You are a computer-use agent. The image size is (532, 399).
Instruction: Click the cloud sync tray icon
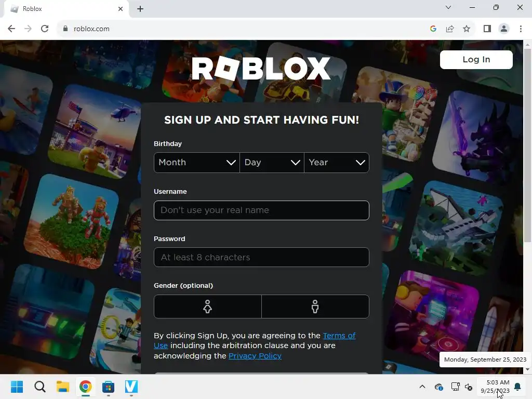coord(438,387)
